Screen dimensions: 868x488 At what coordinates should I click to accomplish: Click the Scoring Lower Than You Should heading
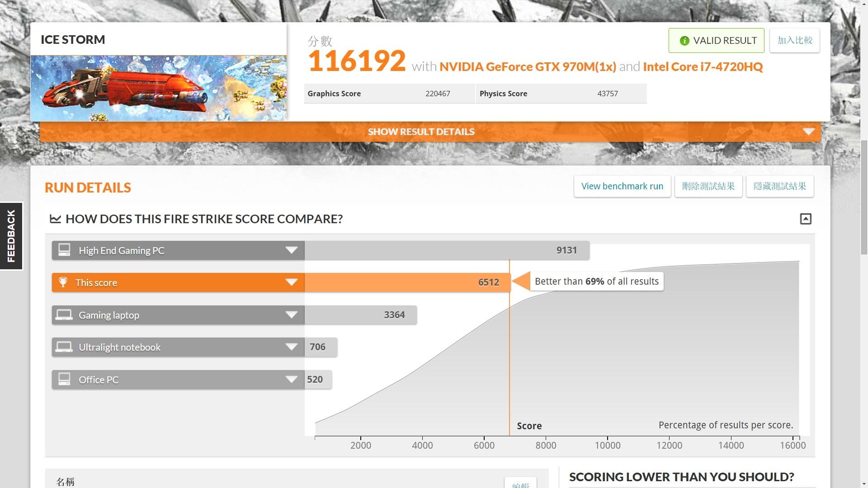(x=681, y=477)
